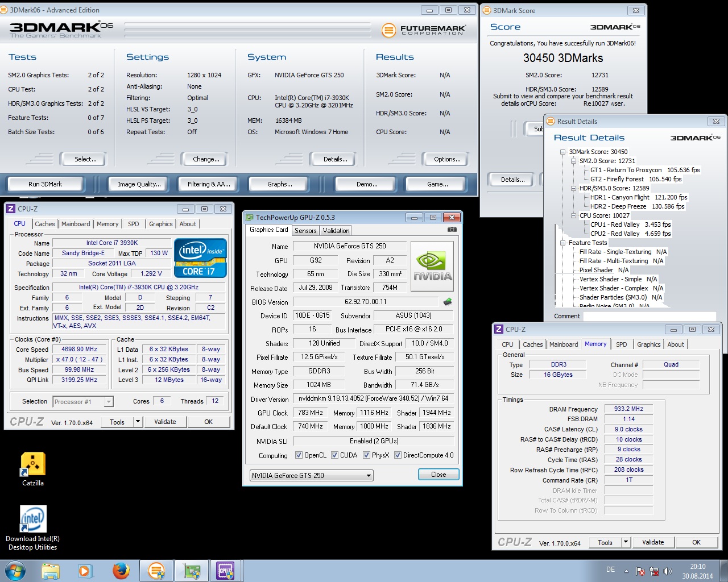728x582 pixels.
Task: Switch to CPU-Z taskbar button
Action: pyautogui.click(x=226, y=571)
